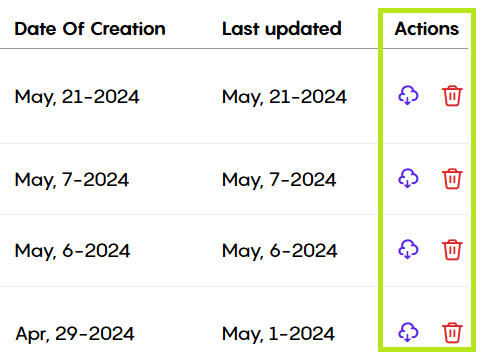This screenshot has height=361, width=491.
Task: Select the May, 7-2024 last updated cell
Action: point(279,180)
